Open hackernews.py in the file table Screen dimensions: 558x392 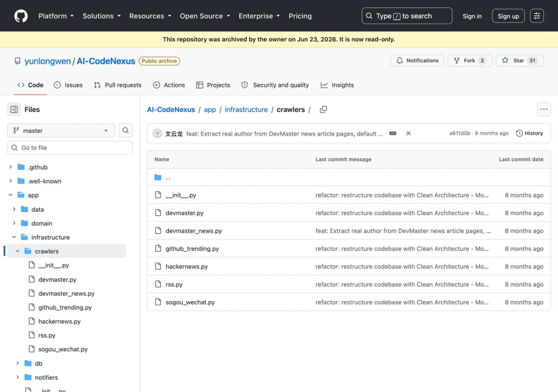tap(187, 267)
